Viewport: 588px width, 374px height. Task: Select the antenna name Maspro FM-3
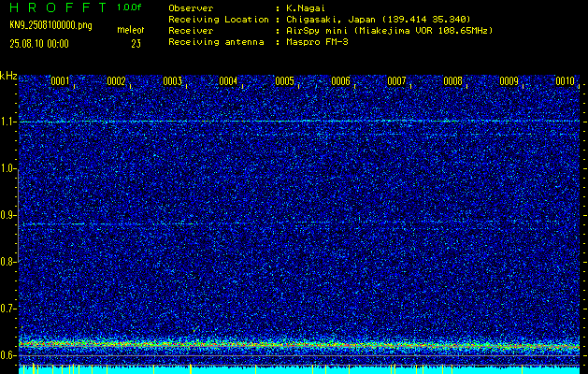point(317,42)
